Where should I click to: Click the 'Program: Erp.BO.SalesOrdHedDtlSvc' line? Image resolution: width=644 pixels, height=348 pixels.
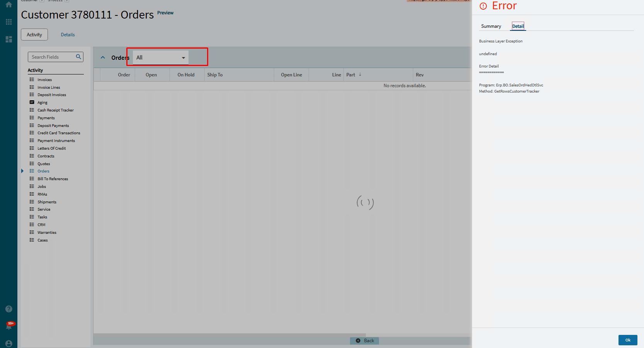click(511, 85)
